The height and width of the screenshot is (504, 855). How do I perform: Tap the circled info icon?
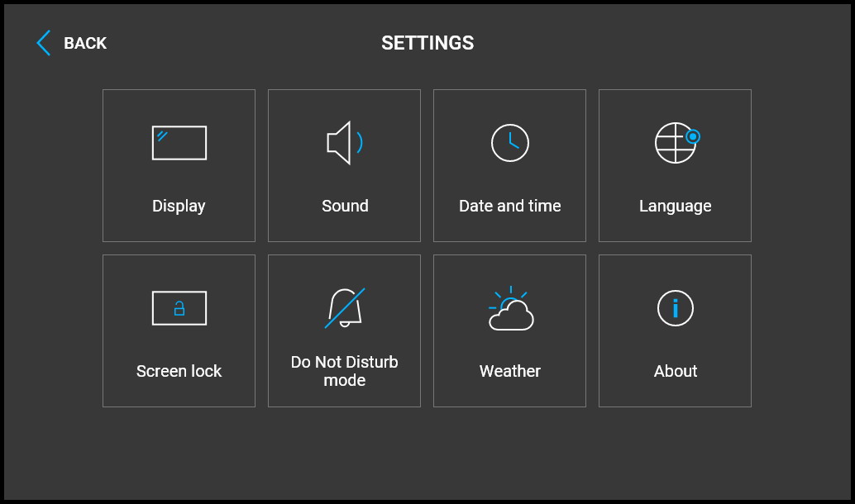coord(676,308)
